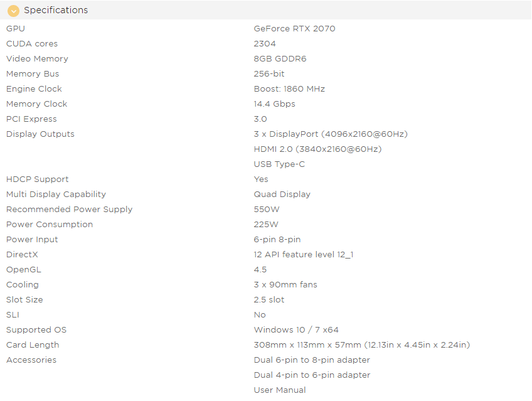Click the 14.4 Gbps memory clock value
Screen dimensions: 532x401
click(x=275, y=104)
